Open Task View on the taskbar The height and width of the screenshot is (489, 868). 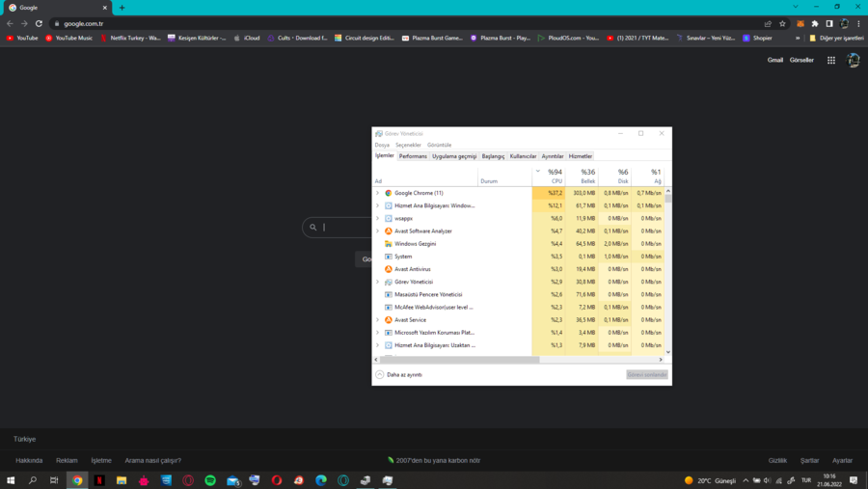coord(54,480)
